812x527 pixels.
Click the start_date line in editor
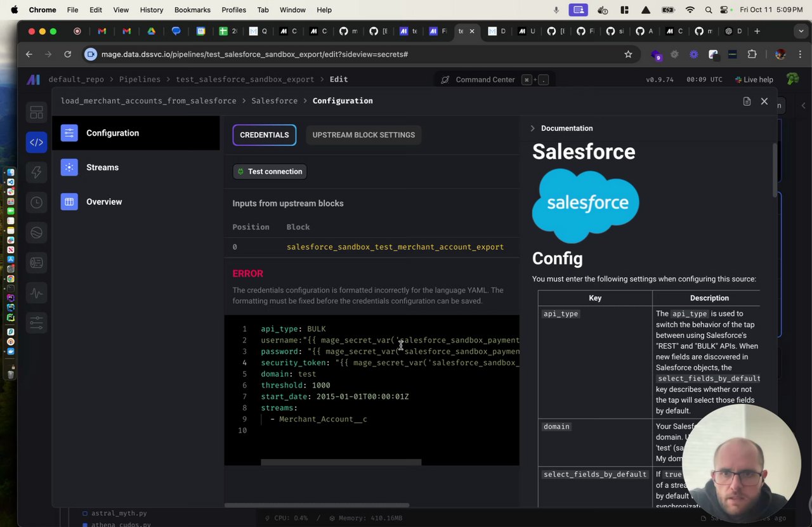coord(334,397)
